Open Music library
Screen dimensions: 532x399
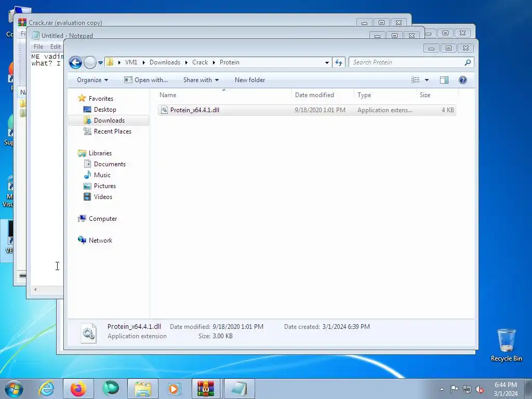102,175
